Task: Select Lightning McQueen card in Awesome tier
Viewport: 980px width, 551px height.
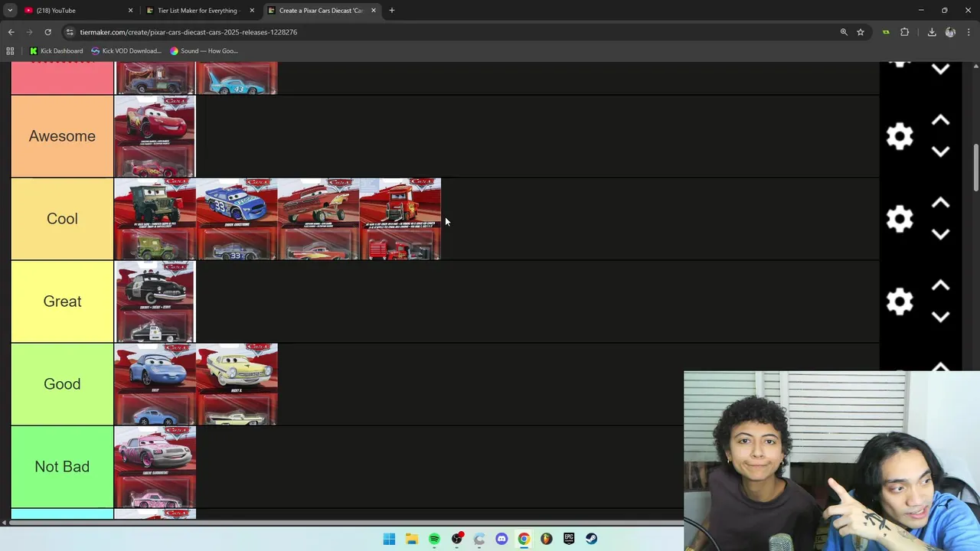Action: [155, 136]
